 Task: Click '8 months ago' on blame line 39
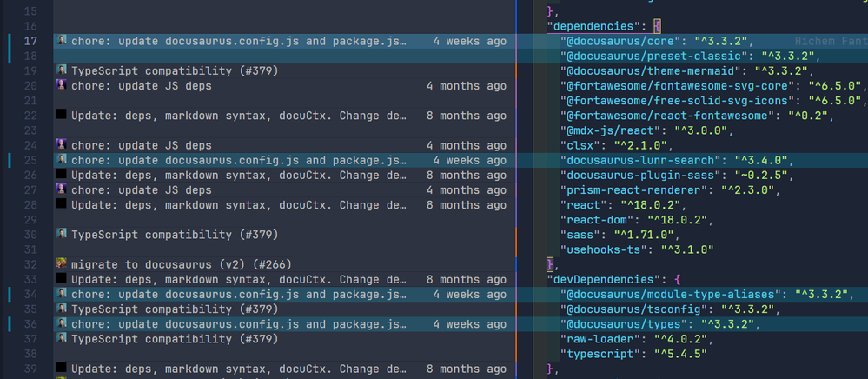coord(466,369)
